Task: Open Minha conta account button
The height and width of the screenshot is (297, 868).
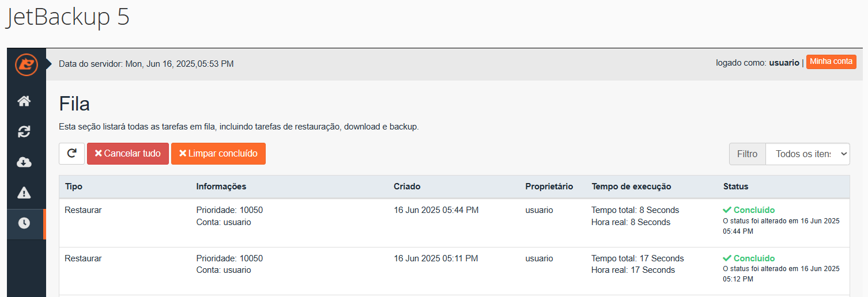Action: 831,62
